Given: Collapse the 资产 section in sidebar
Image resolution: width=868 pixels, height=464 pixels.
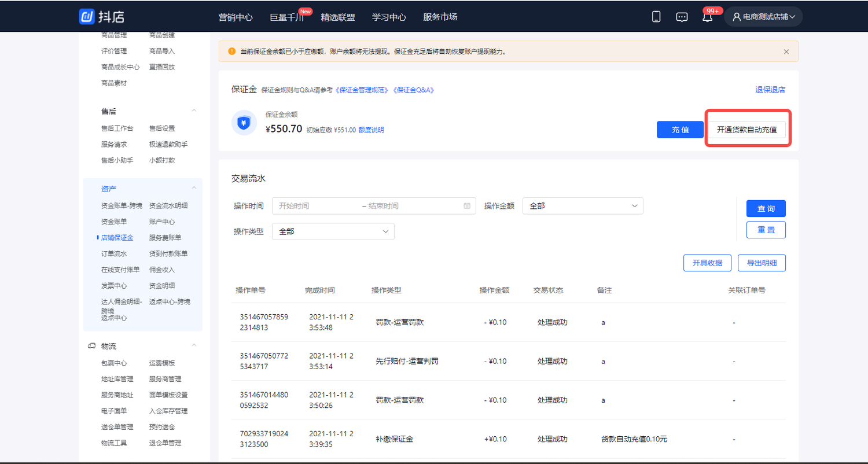Looking at the screenshot, I should 193,187.
